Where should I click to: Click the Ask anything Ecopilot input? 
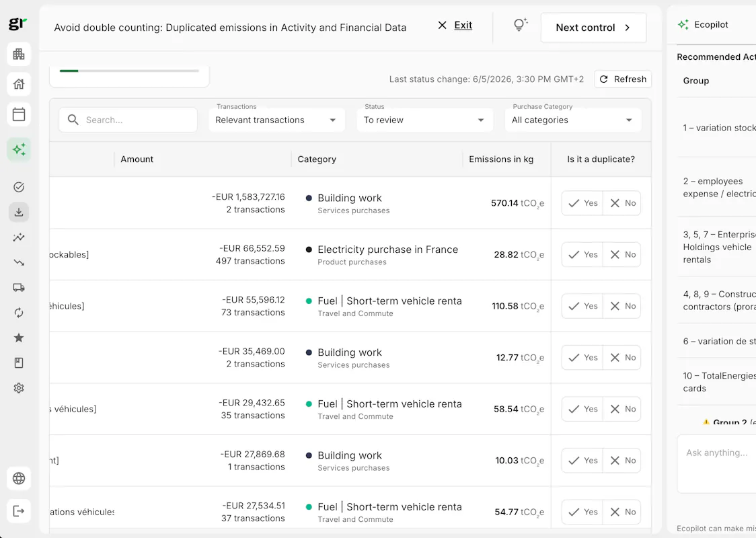coord(716,464)
